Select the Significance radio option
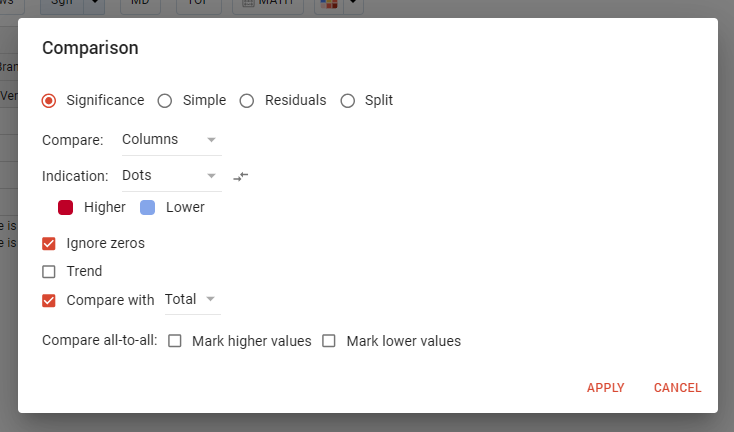Image resolution: width=734 pixels, height=432 pixels. [x=49, y=100]
